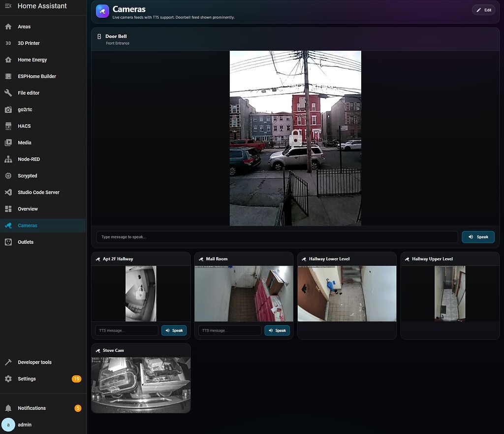The width and height of the screenshot is (504, 434).
Task: Launch Studio Code Server
Action: [38, 192]
